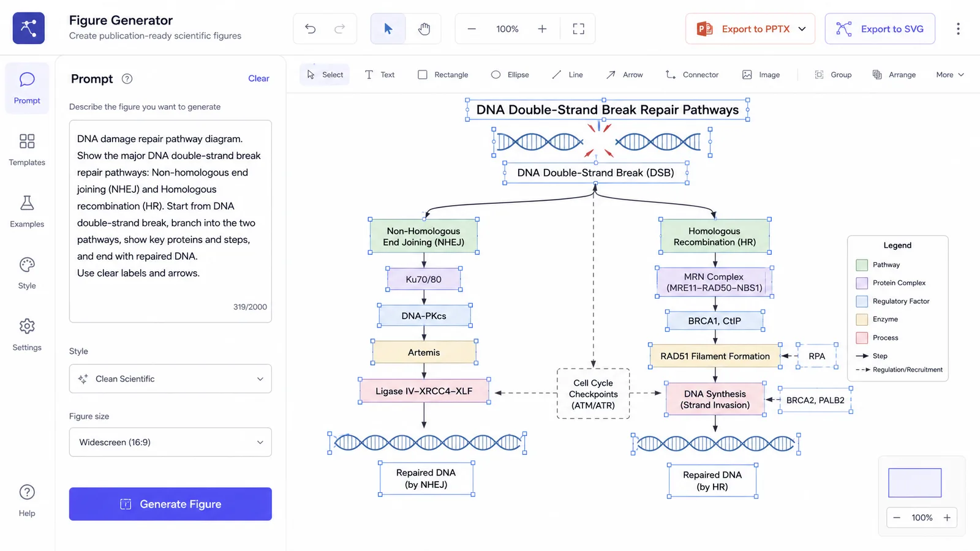Choose the Rectangle shape tool
Image resolution: width=980 pixels, height=551 pixels.
click(443, 75)
